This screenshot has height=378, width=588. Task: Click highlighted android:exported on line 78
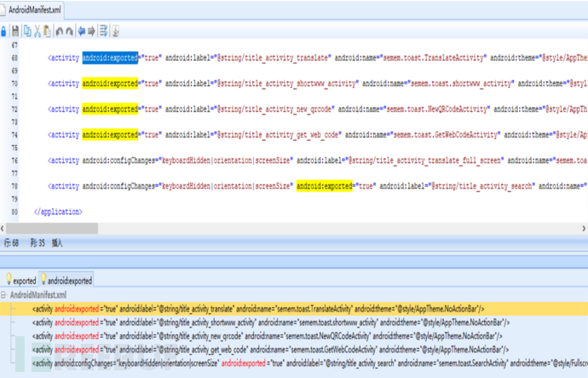325,186
